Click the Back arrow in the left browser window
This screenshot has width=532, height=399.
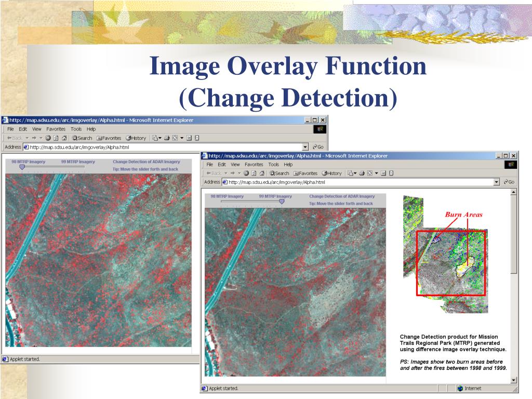tap(15, 138)
